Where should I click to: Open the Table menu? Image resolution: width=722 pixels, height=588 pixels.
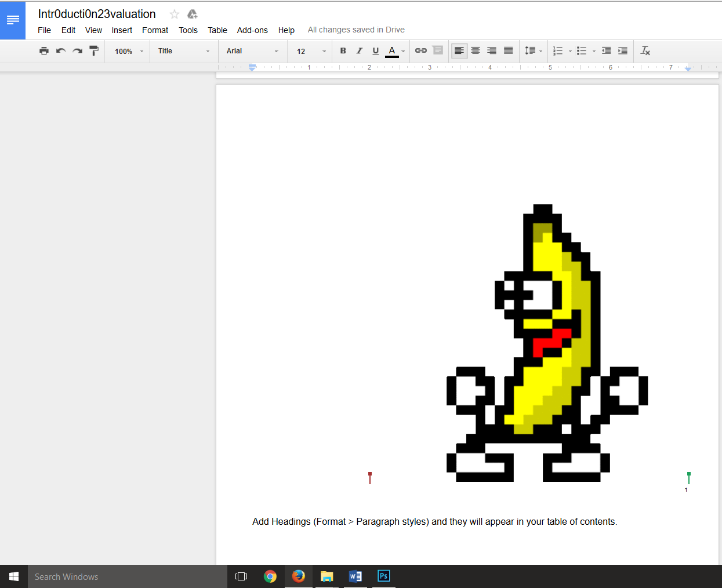tap(217, 30)
